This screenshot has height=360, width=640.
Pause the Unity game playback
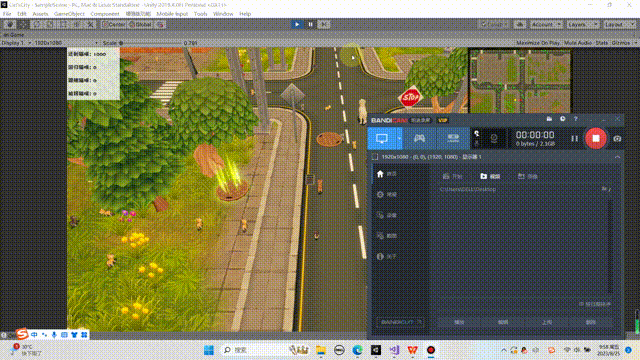coord(310,24)
